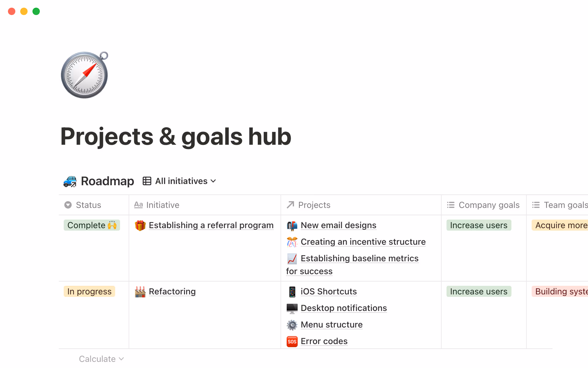Click the phone icon next to iOS Shortcuts
This screenshot has height=368, width=588.
coord(292,291)
